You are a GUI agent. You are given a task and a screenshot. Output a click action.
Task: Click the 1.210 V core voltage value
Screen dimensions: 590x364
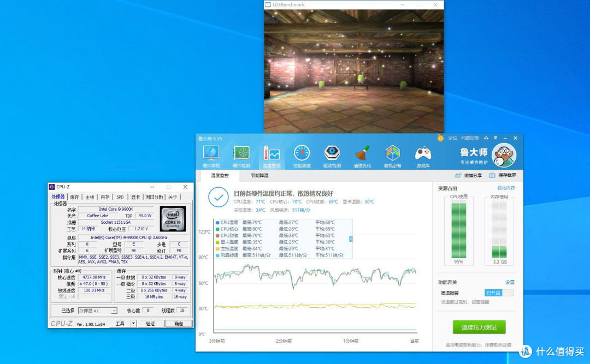tap(141, 229)
